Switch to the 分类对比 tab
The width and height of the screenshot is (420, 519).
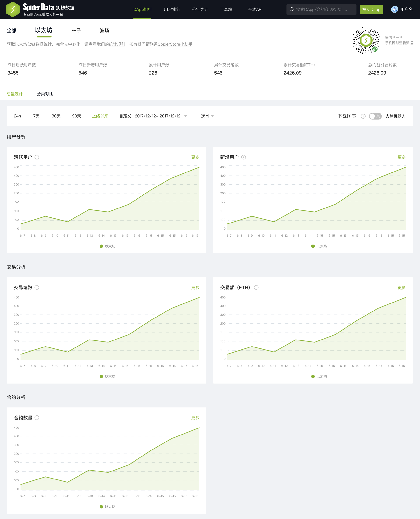45,94
